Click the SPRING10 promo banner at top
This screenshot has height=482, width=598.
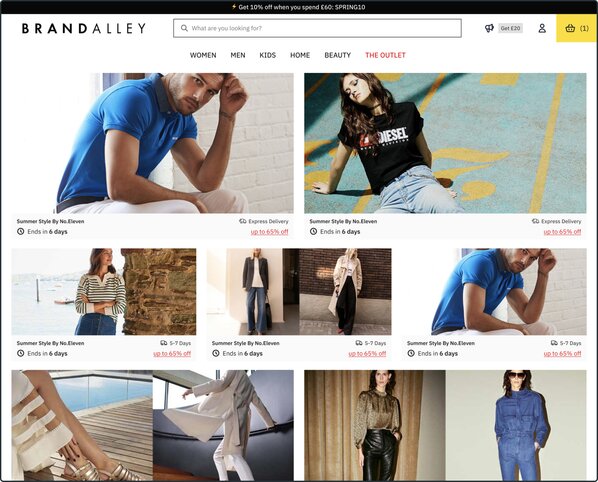[299, 7]
